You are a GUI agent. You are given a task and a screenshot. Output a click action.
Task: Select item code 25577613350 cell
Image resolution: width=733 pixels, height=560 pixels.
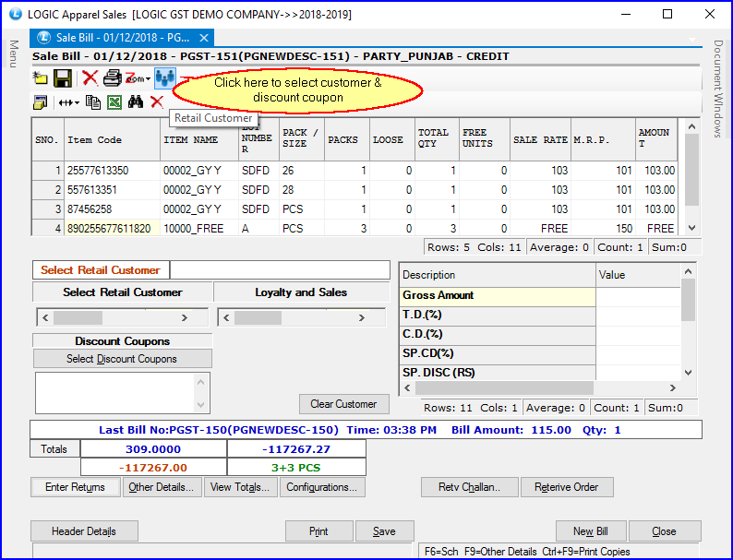pyautogui.click(x=113, y=171)
